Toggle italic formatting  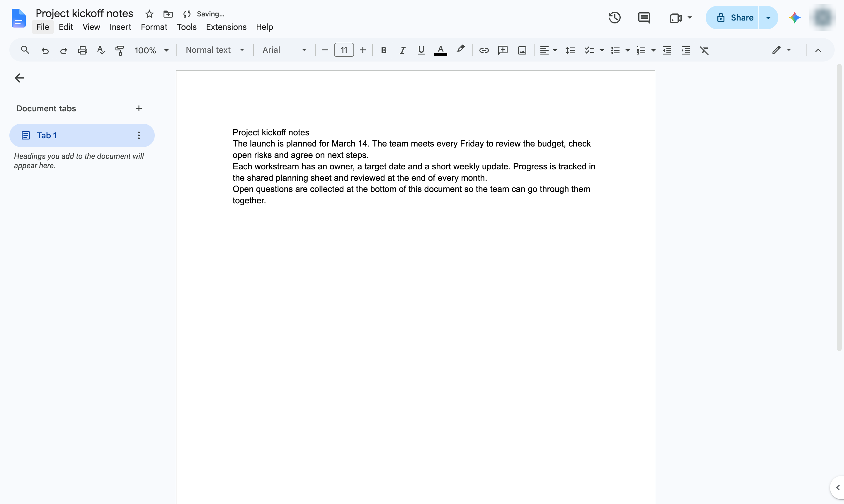402,50
